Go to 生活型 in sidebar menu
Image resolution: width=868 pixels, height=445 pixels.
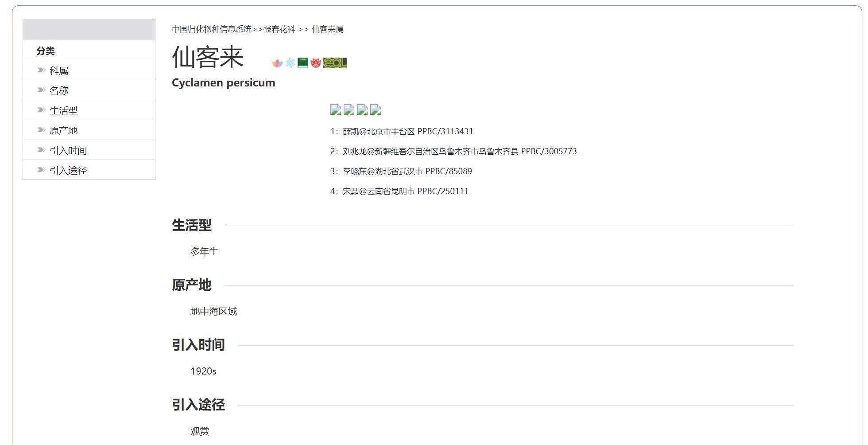point(63,111)
